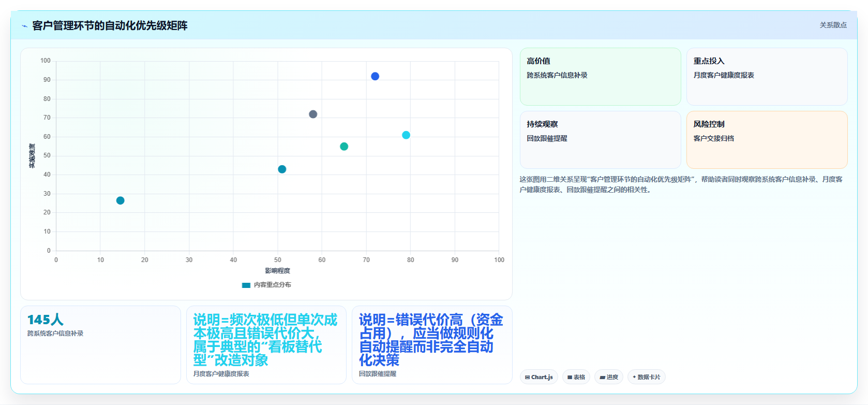The width and height of the screenshot is (868, 405).
Task: Click the 表格 tag chip
Action: (576, 377)
